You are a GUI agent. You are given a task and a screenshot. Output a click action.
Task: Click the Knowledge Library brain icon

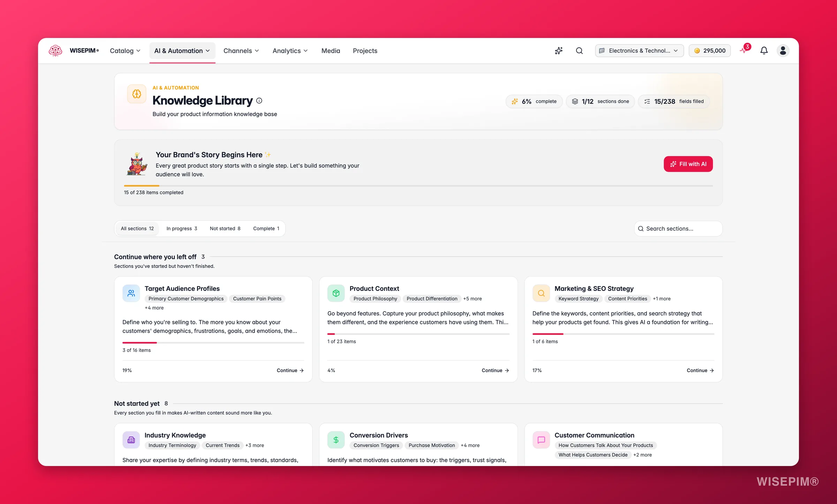(x=137, y=94)
